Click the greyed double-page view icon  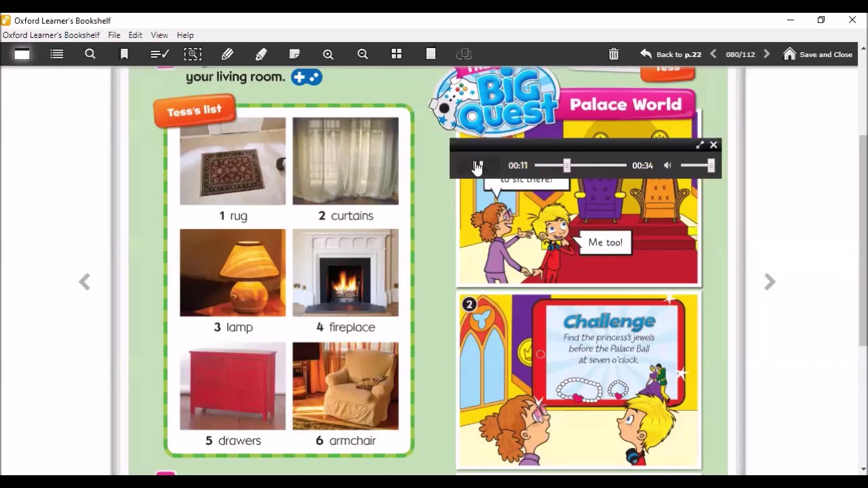point(464,54)
